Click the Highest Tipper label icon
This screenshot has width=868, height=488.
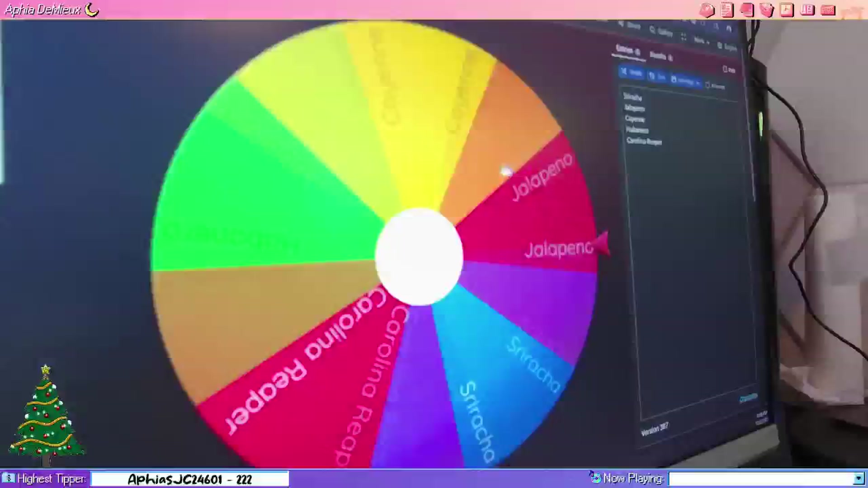(x=8, y=478)
